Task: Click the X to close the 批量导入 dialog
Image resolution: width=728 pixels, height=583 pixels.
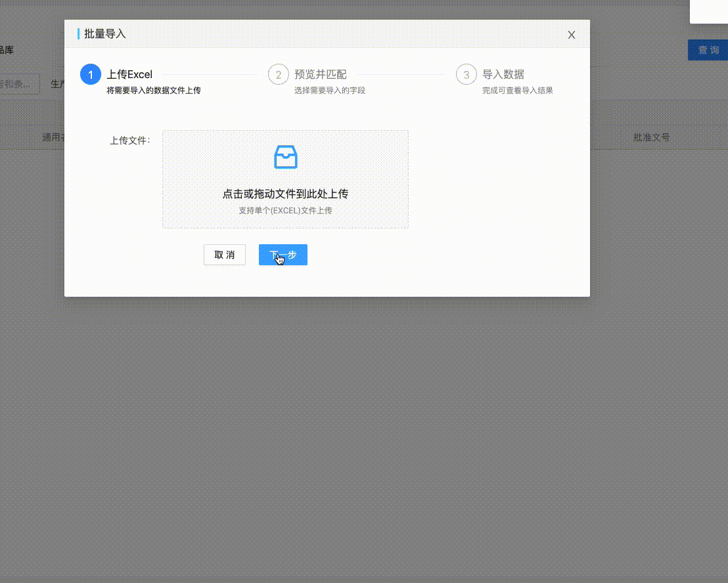Action: pos(571,35)
